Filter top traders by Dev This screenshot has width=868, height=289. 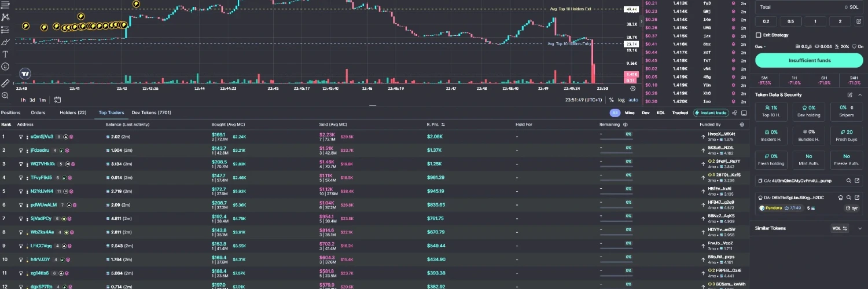coord(645,113)
